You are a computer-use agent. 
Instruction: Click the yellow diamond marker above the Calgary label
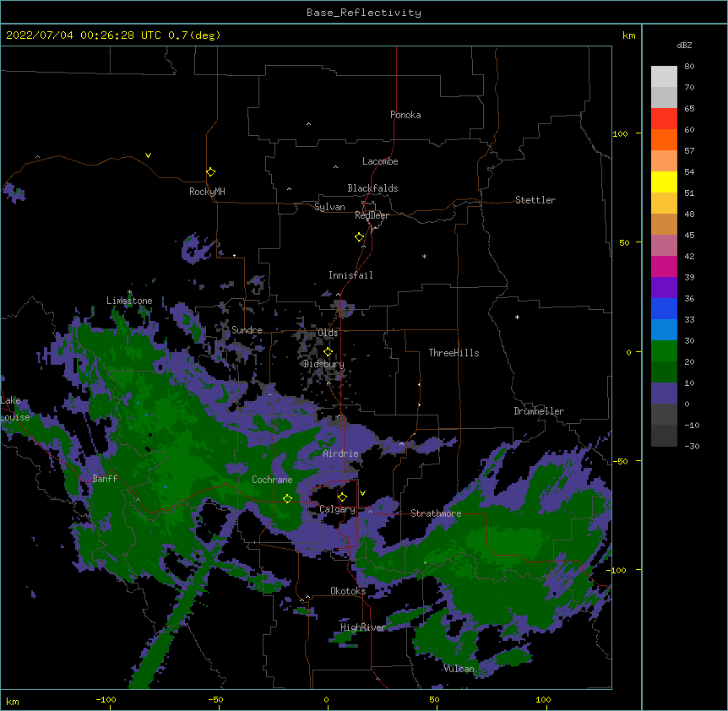point(342,497)
